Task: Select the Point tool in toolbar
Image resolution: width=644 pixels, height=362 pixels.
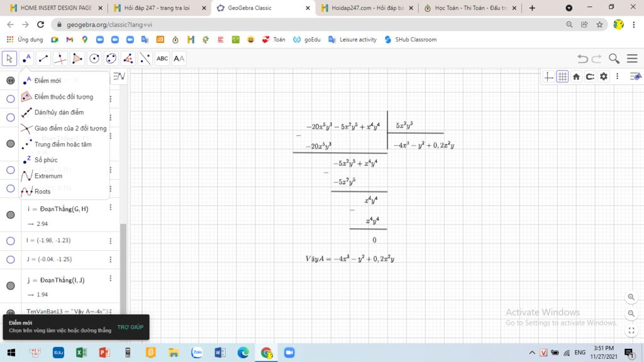Action: (x=26, y=58)
